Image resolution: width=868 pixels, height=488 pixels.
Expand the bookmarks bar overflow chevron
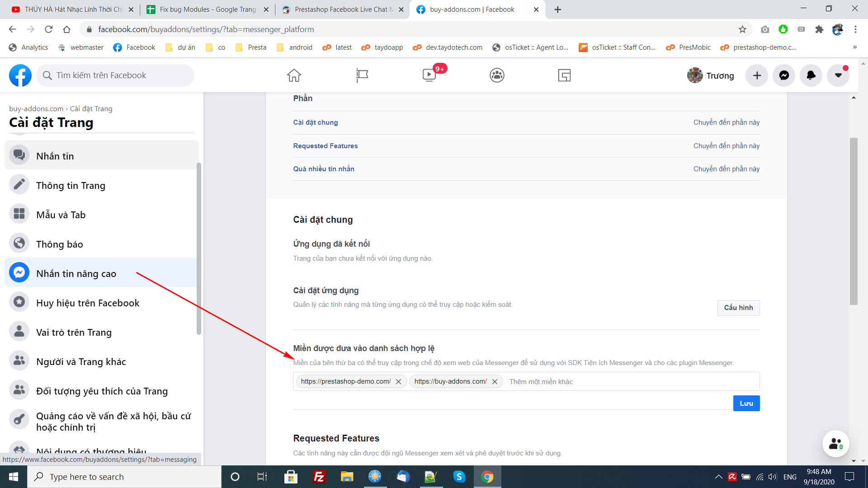click(854, 47)
